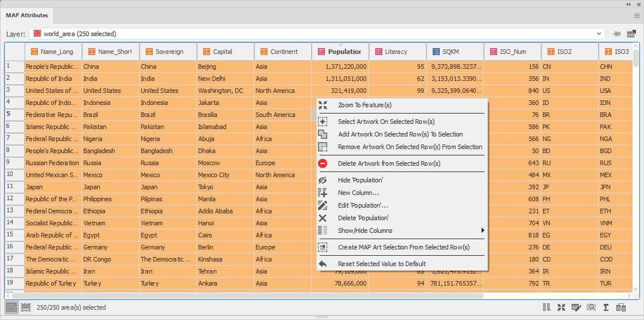The height and width of the screenshot is (320, 644).
Task: Click the 'DR Congo' cell
Action: coord(111,259)
